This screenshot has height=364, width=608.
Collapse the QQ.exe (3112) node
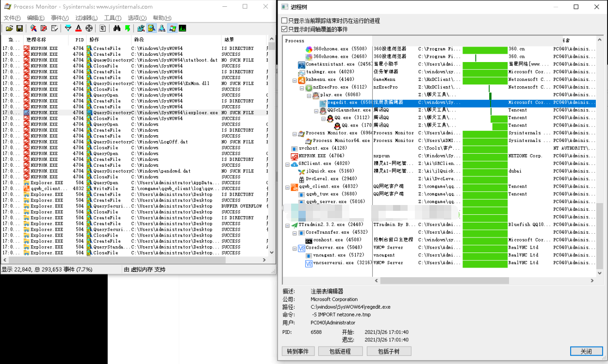[323, 118]
